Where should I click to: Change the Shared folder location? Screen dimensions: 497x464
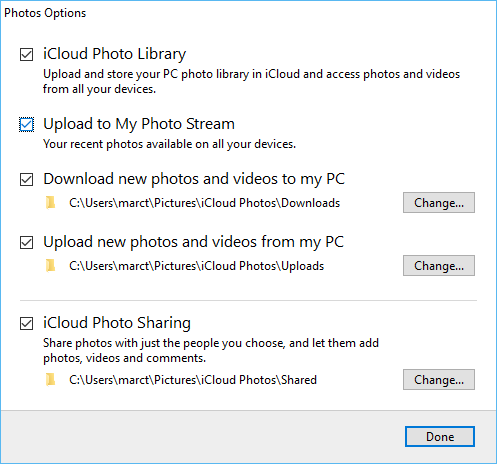pos(439,380)
